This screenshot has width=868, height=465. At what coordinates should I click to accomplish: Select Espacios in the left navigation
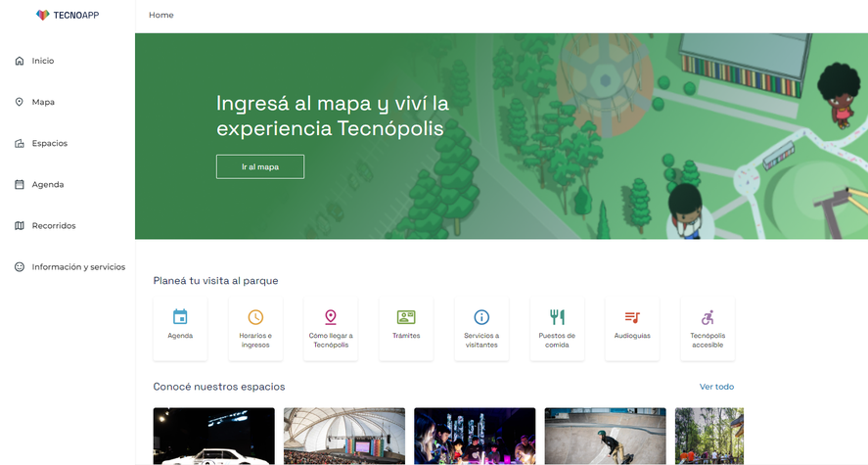click(x=49, y=143)
